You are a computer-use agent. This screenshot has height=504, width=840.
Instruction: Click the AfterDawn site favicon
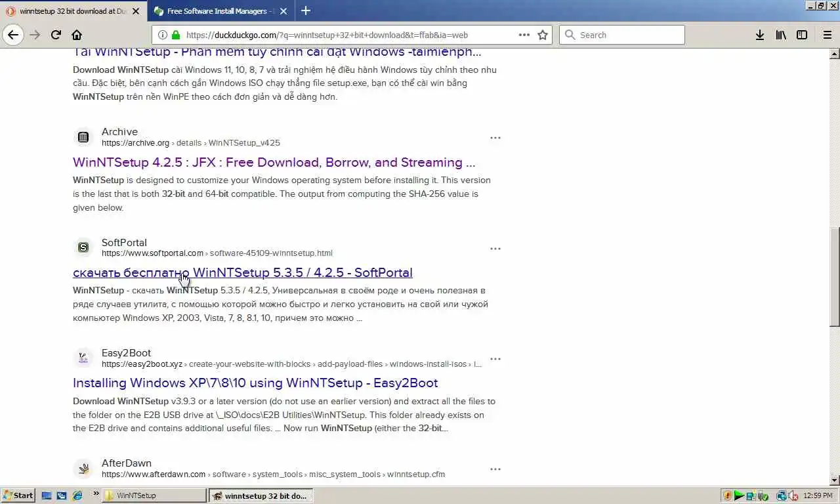click(83, 468)
